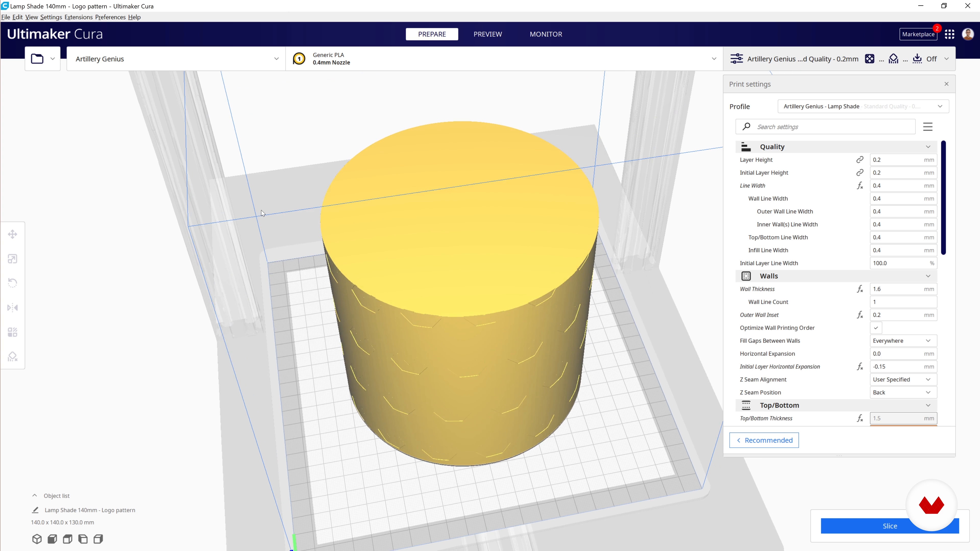Click the Top/Bottom Thickness formula icon

pos(860,418)
